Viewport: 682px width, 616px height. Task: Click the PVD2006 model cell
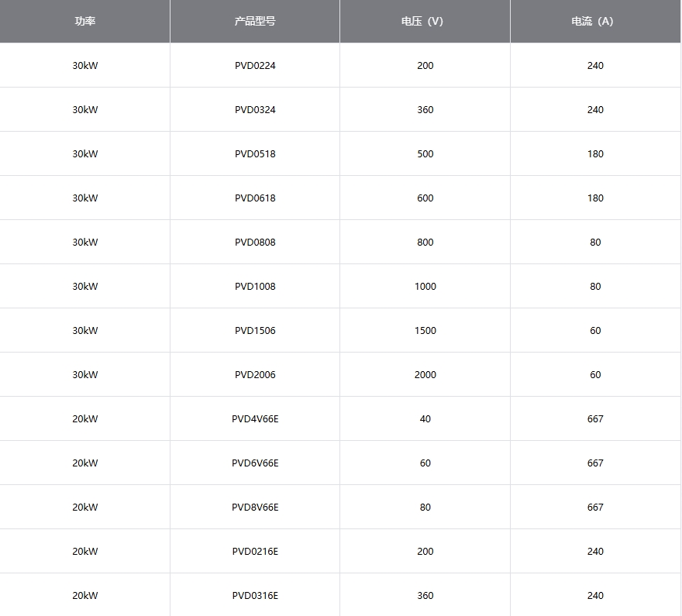[x=255, y=375]
